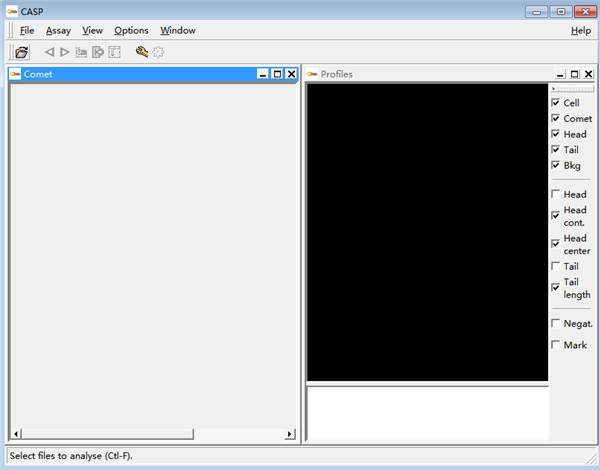Expand the View menu
The height and width of the screenshot is (470, 600).
click(x=92, y=31)
